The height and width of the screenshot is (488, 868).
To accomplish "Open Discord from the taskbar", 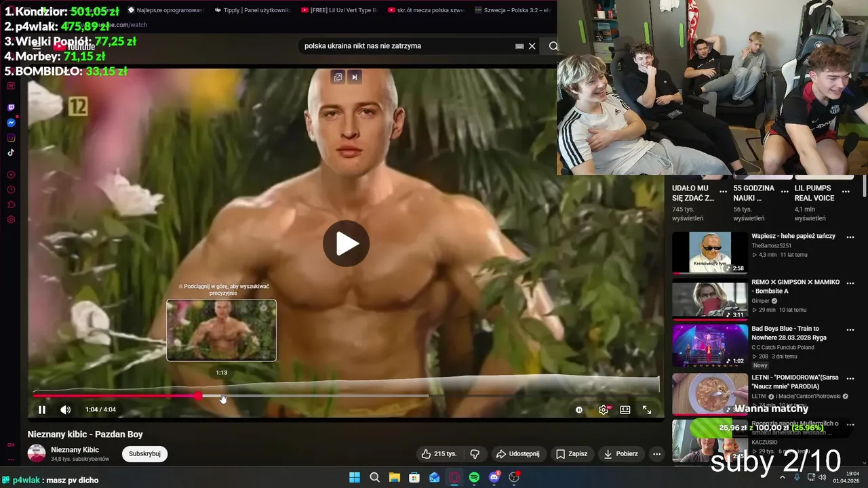I will pos(494,477).
